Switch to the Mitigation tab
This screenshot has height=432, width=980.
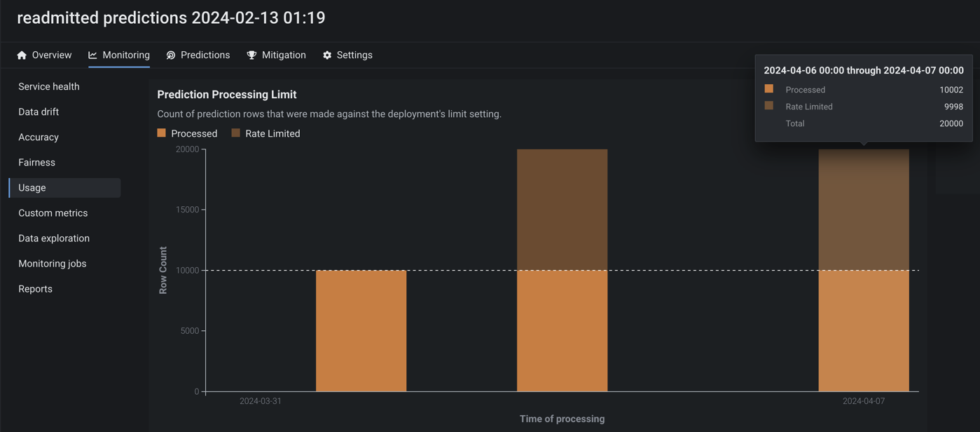click(x=284, y=55)
